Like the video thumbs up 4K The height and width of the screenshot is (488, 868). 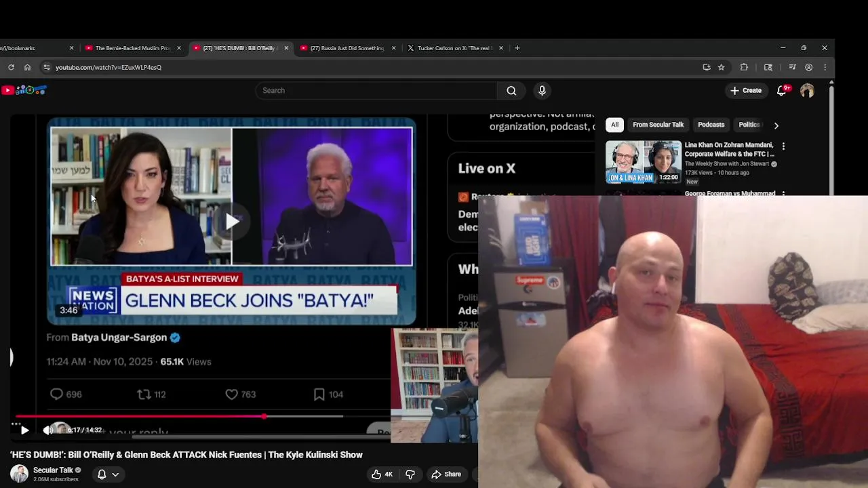click(x=382, y=474)
